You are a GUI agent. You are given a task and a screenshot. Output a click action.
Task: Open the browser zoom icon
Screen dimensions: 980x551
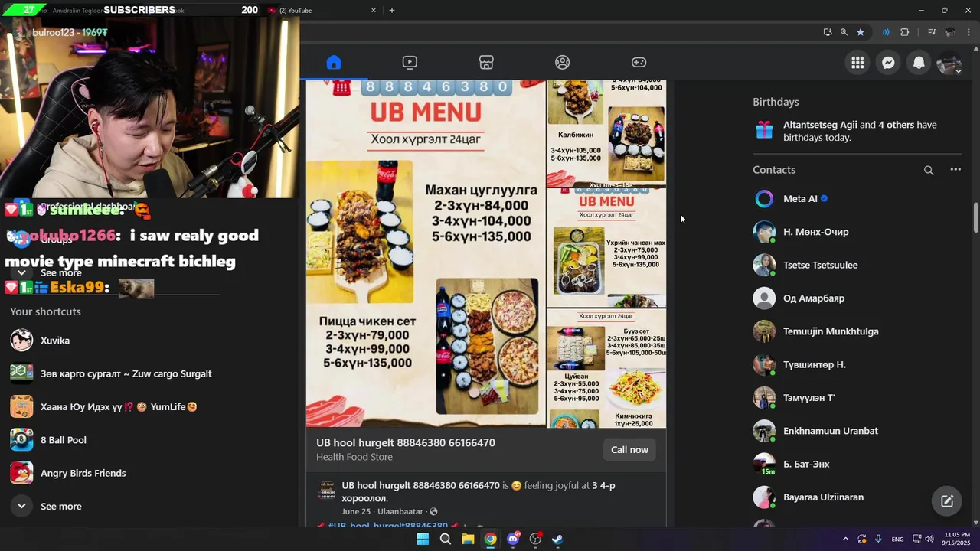click(844, 32)
